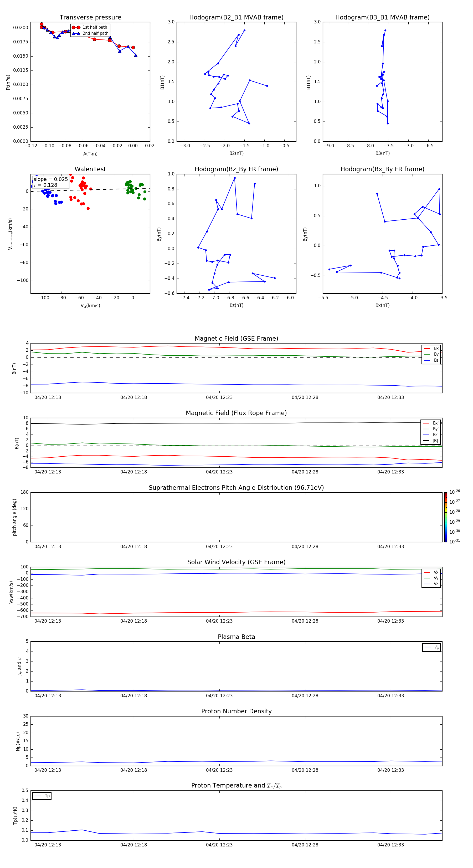Image resolution: width=473 pixels, height=868 pixels.
Task: Click the '04/20 12:33' tick under proton temperature plot
Action: [390, 845]
